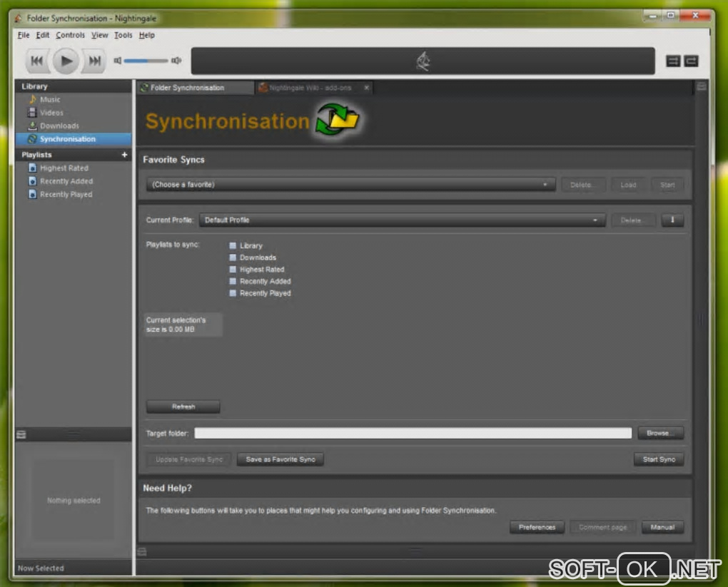Open the File menu

[24, 35]
